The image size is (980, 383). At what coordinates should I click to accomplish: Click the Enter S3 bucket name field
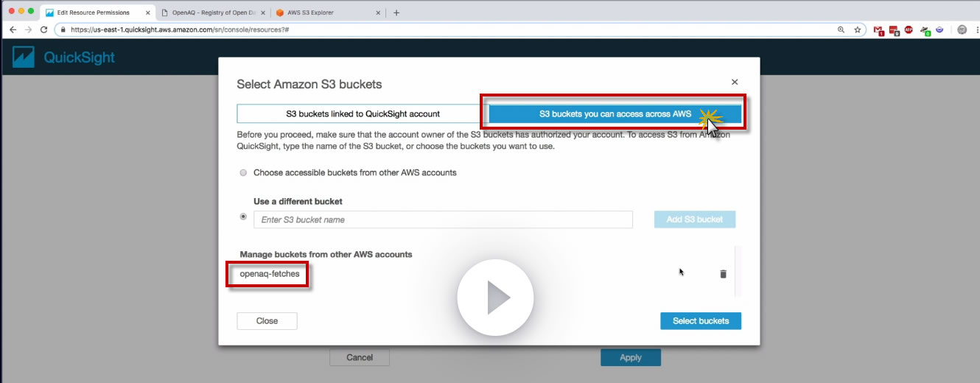pyautogui.click(x=443, y=219)
